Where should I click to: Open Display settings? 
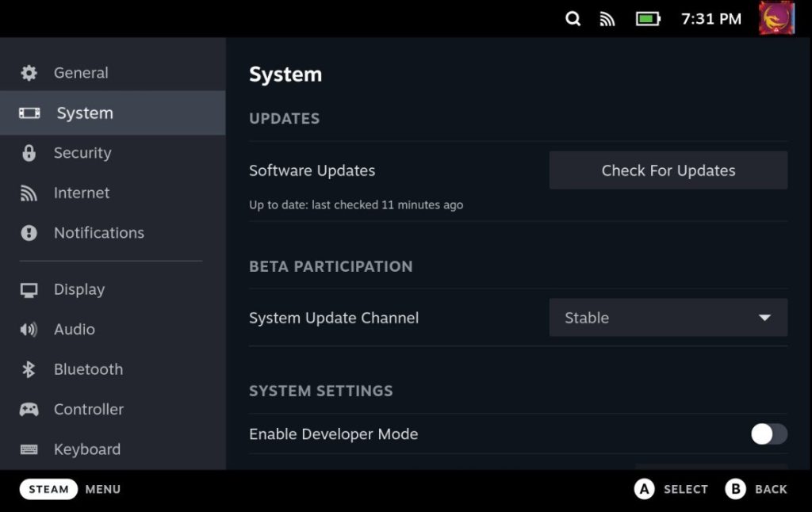[x=113, y=289]
